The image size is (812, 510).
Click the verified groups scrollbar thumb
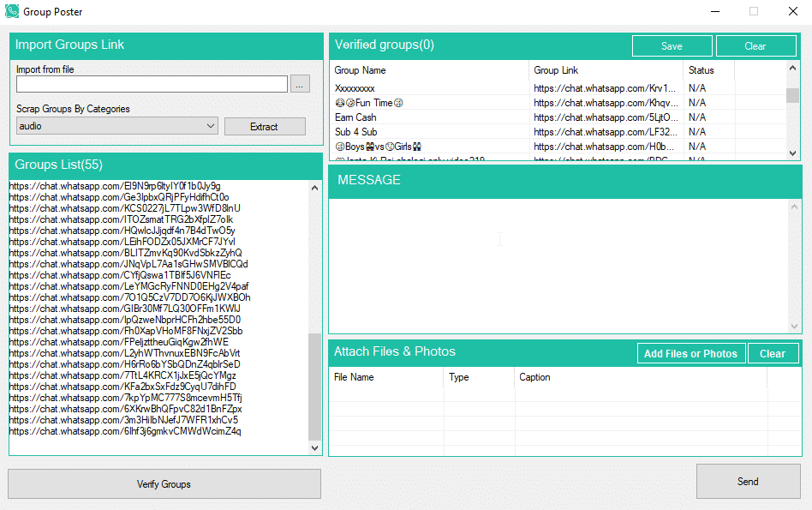tap(792, 95)
